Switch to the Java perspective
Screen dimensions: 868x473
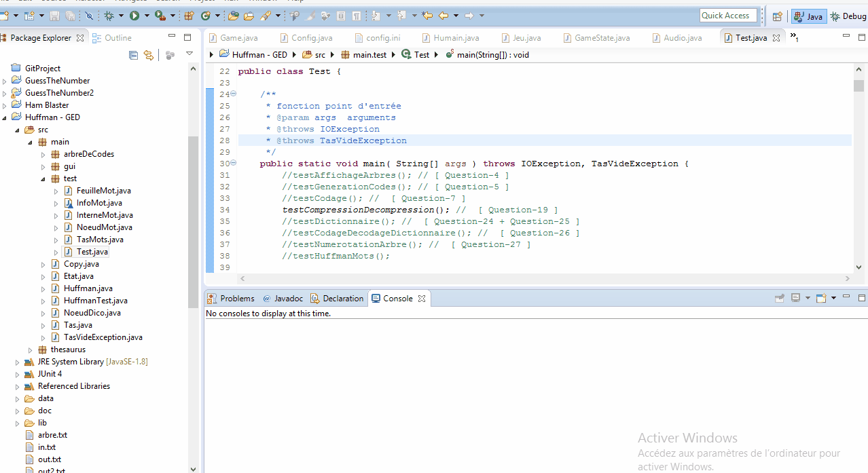point(808,16)
